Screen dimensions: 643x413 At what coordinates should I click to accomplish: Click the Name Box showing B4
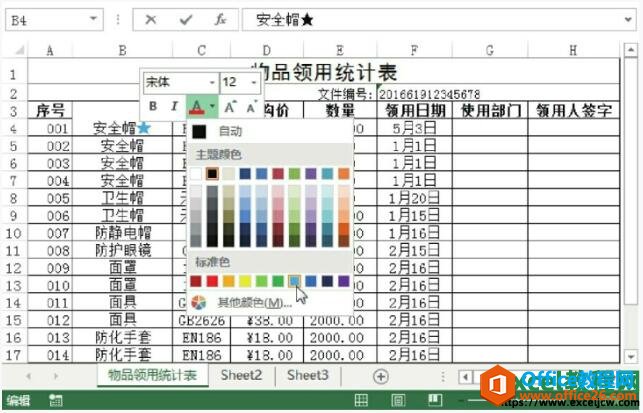[x=46, y=19]
